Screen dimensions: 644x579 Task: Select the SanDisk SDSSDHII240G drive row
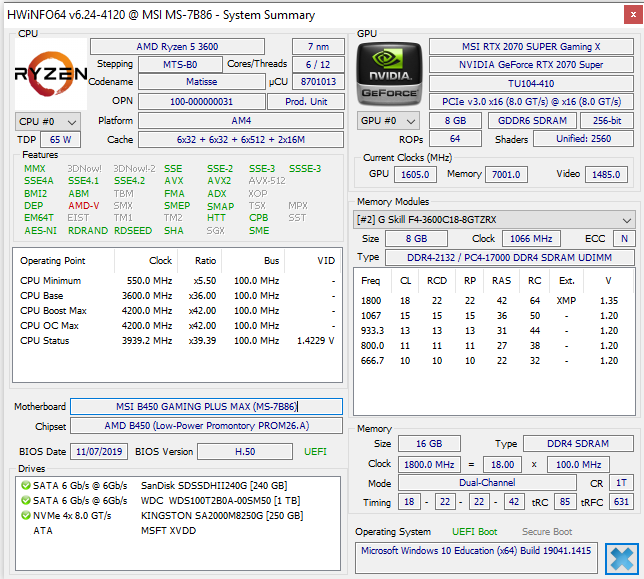tap(177, 485)
